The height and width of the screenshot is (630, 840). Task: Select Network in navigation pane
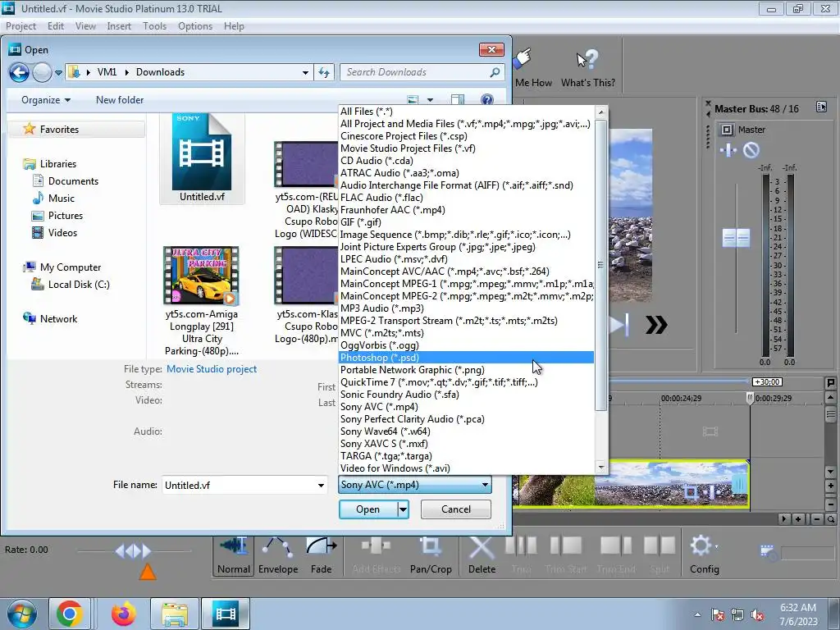pos(58,319)
